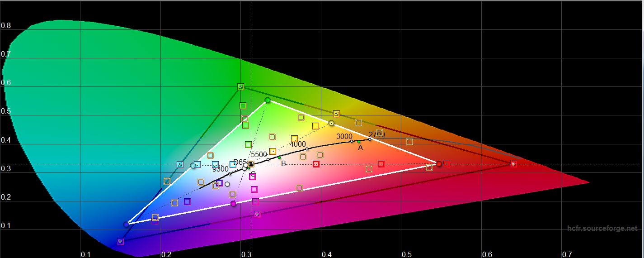Select the cyan reference target square on gamut edge

pyautogui.click(x=180, y=164)
